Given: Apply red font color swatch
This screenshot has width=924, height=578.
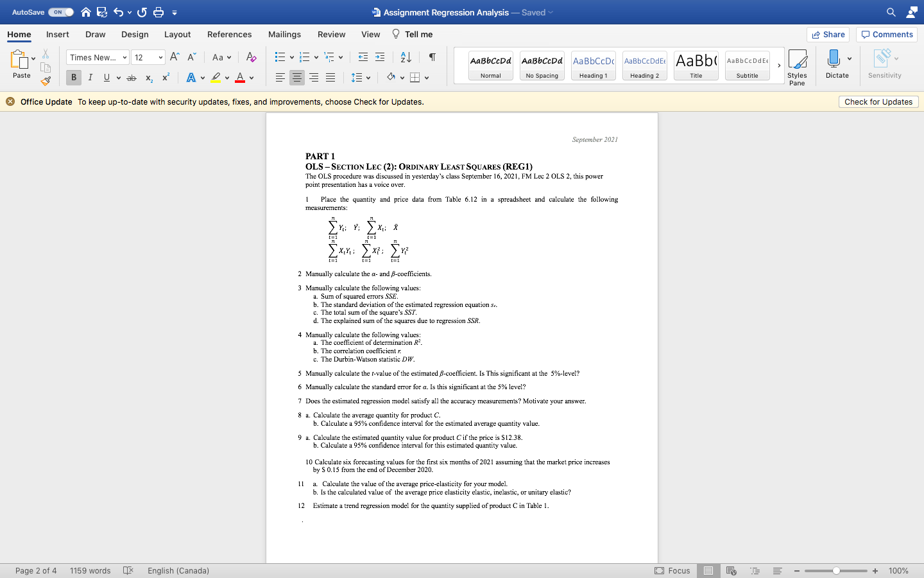Looking at the screenshot, I should (240, 78).
